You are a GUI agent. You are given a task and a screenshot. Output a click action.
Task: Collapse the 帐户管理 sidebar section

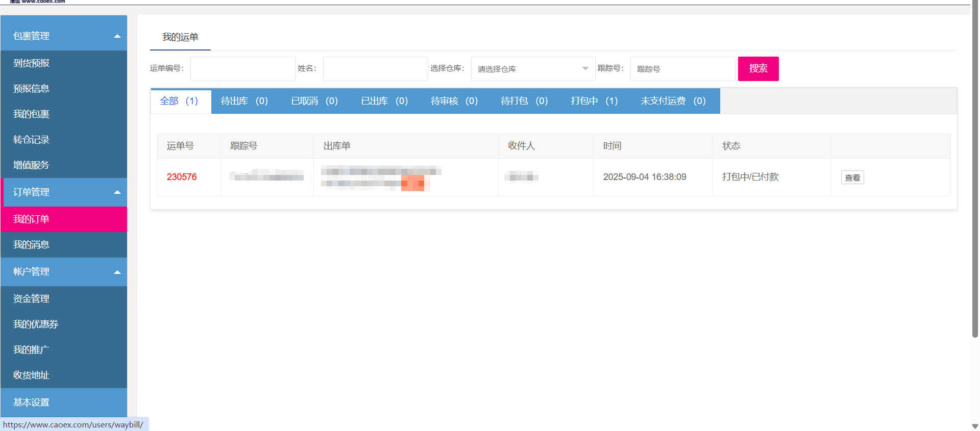click(x=64, y=272)
